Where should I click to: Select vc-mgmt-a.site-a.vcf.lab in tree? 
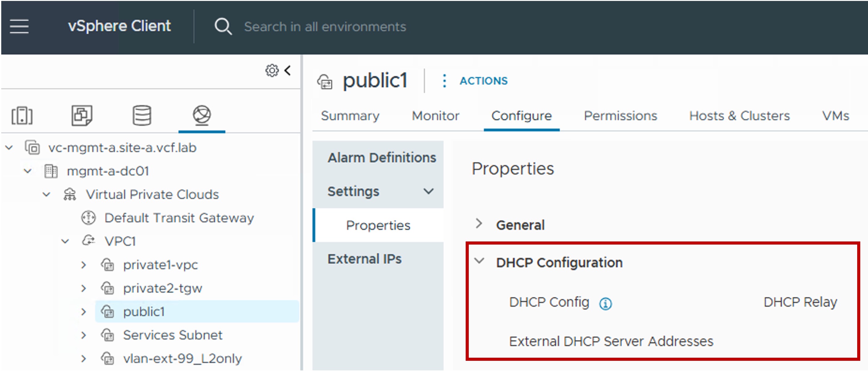[122, 148]
